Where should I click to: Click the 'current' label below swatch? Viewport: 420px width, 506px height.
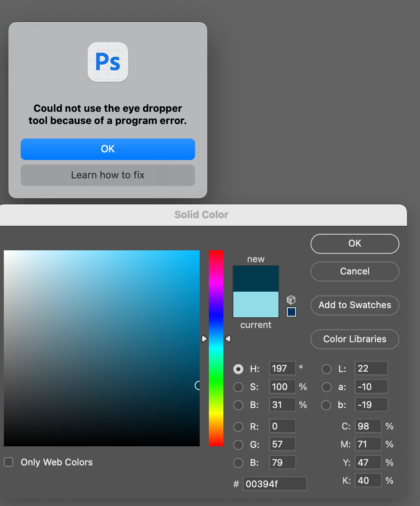click(256, 325)
